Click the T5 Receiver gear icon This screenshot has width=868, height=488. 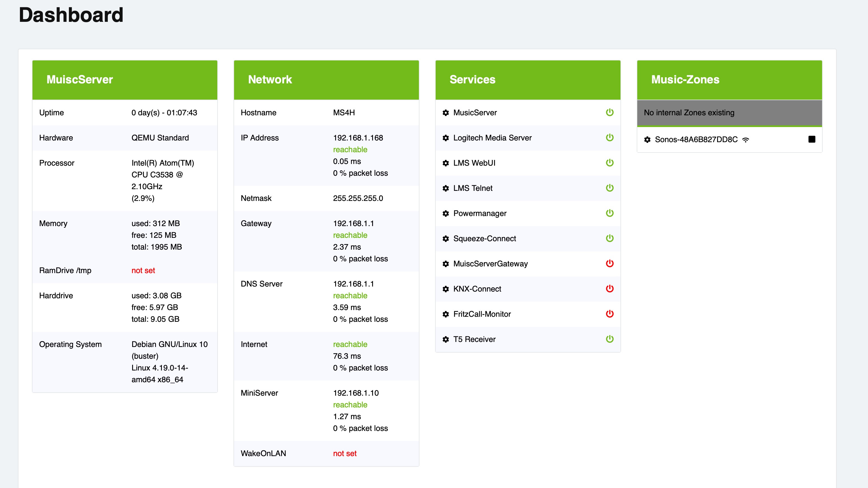coord(445,339)
